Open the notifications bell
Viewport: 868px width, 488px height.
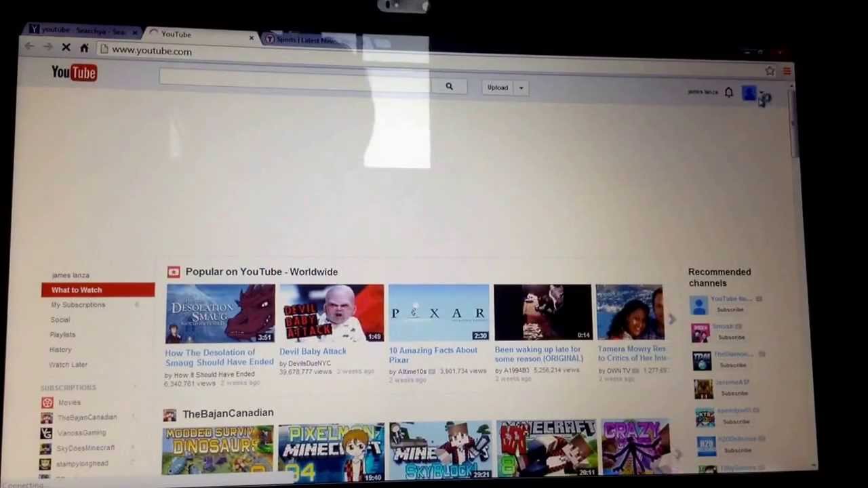728,92
